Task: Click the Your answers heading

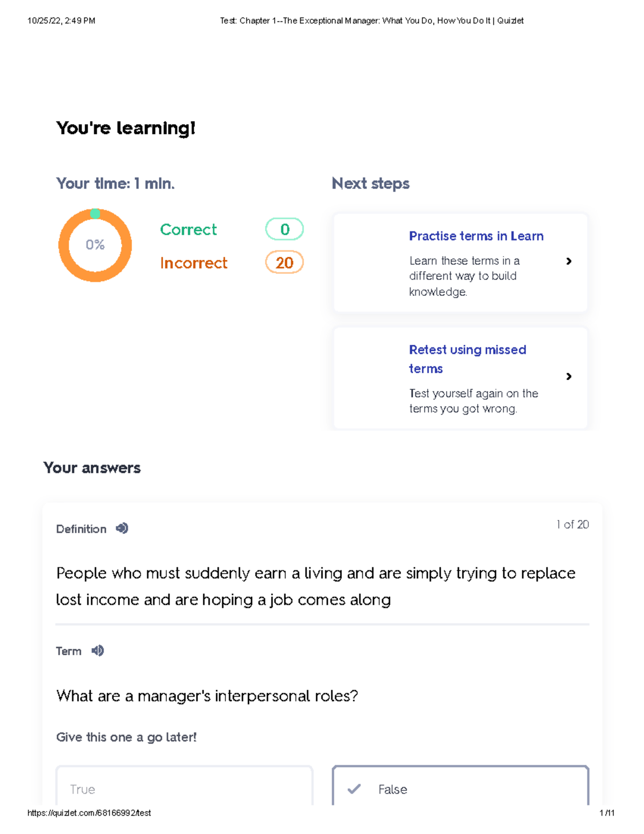Action: coord(92,468)
